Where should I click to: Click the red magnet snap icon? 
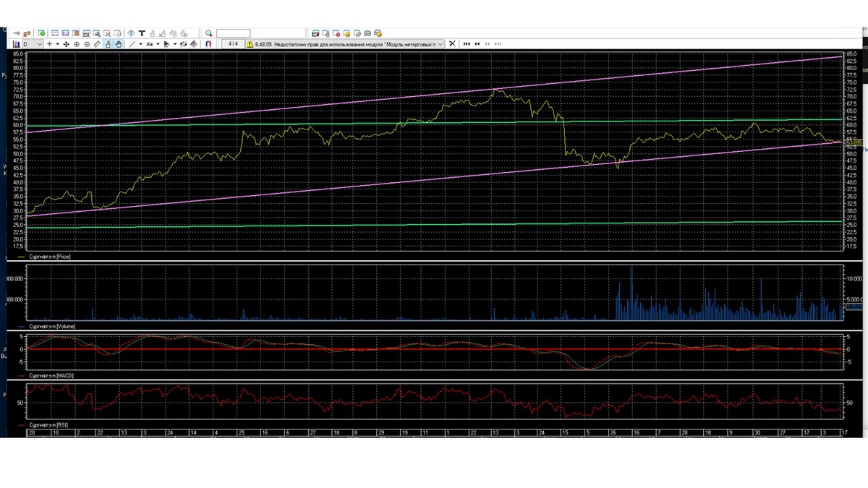tap(208, 44)
